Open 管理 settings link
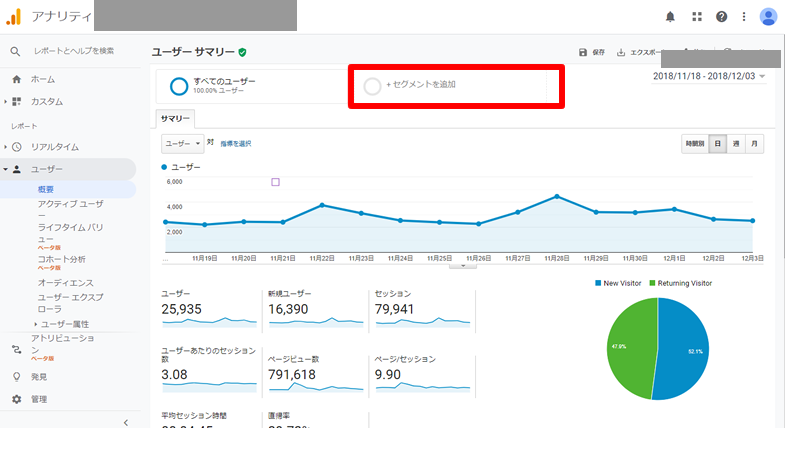 pyautogui.click(x=39, y=399)
